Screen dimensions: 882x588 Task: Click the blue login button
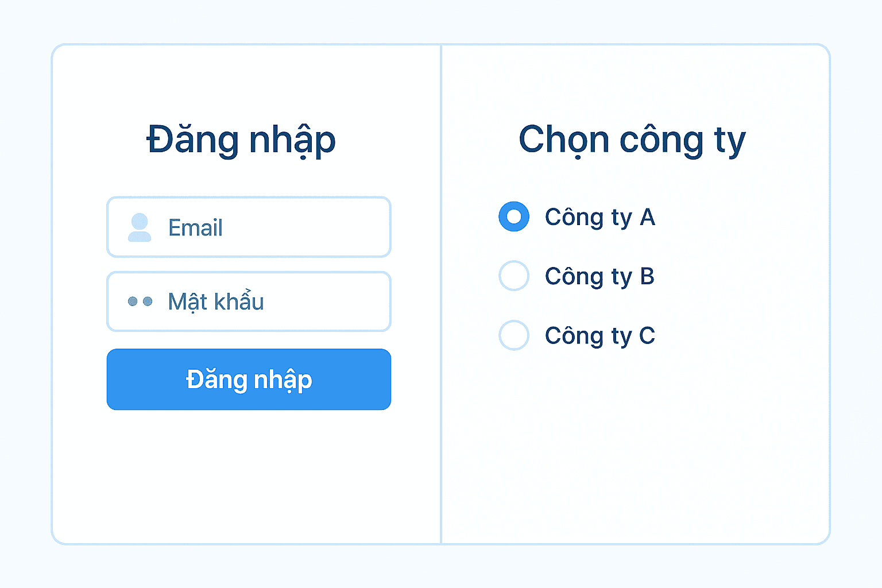(248, 380)
